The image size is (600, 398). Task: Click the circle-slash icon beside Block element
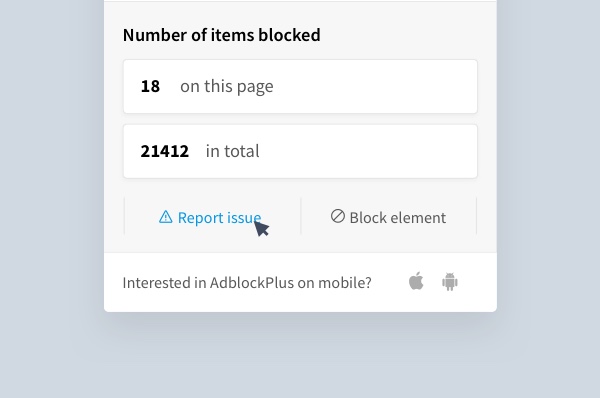tap(338, 216)
